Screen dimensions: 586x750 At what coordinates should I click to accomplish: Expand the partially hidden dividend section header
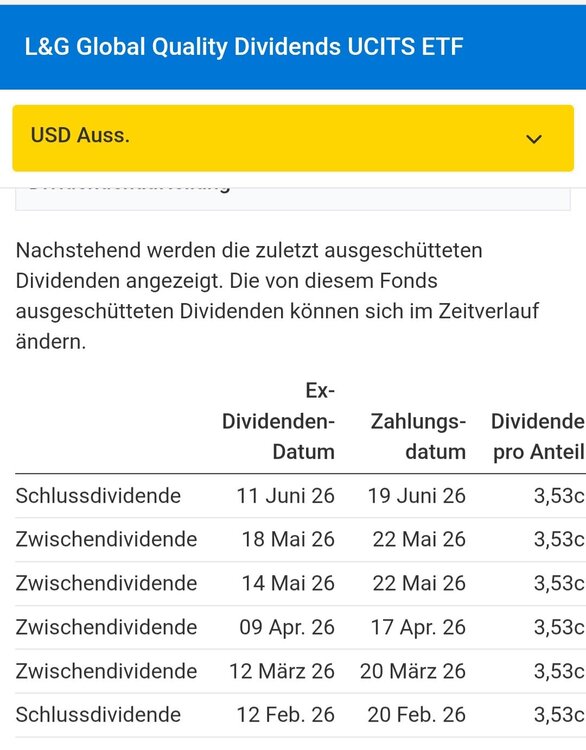(x=293, y=199)
